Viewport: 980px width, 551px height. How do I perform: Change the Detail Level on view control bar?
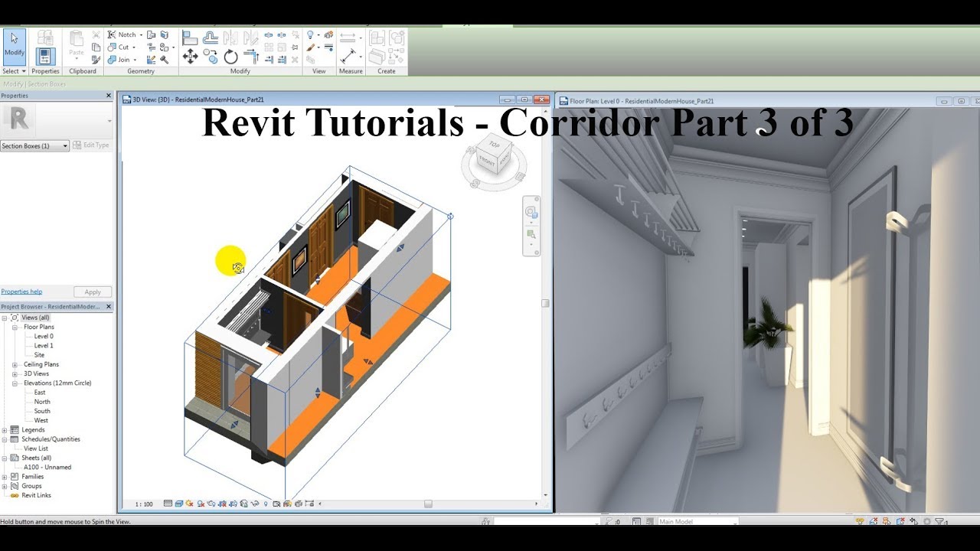coord(168,504)
